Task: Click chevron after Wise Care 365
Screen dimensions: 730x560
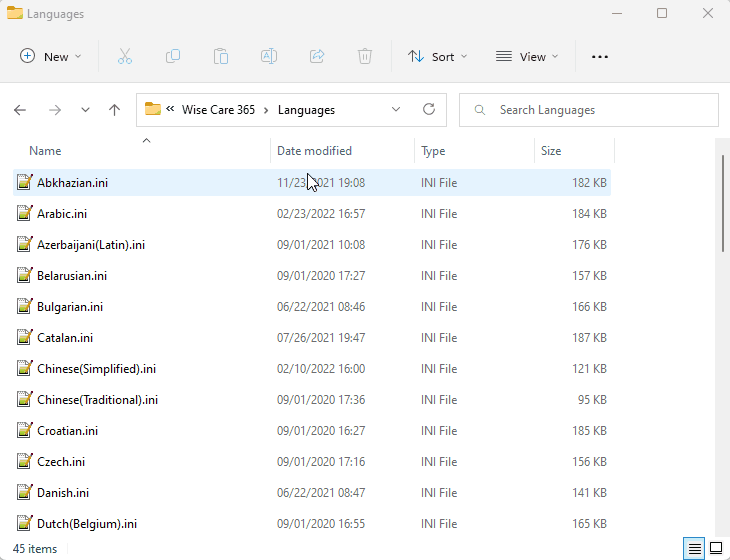Action: coord(266,110)
